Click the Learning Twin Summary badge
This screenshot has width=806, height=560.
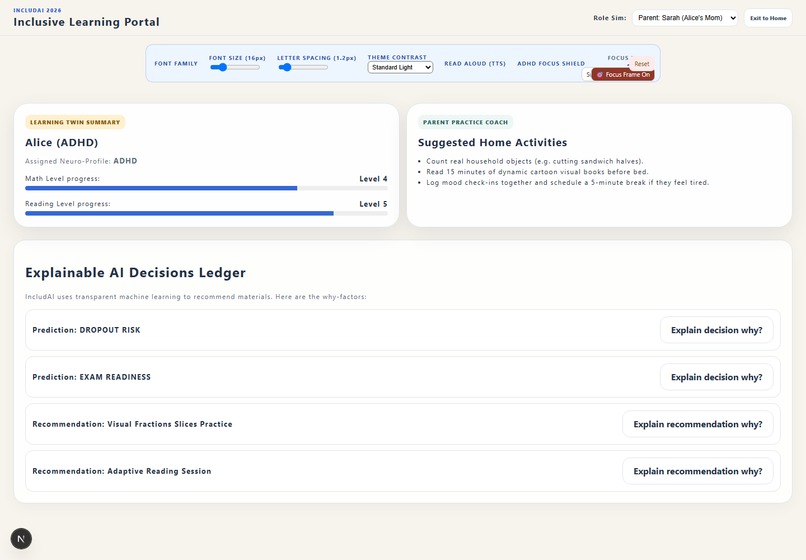tap(75, 122)
